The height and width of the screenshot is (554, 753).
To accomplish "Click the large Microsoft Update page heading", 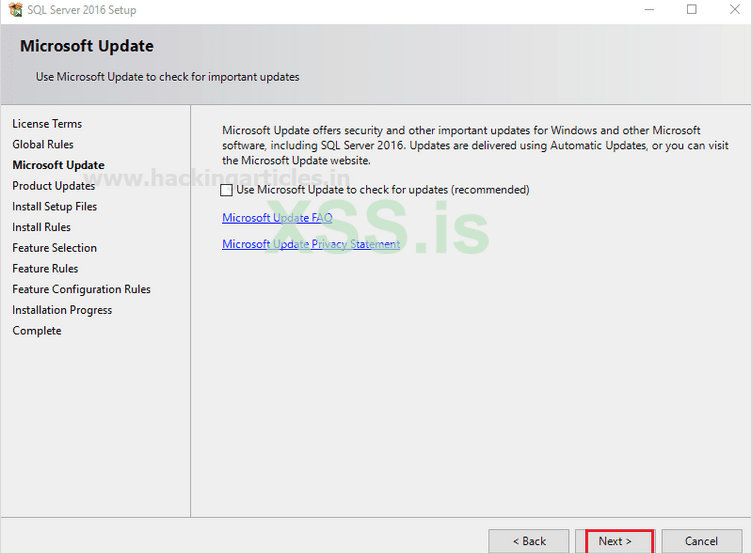I will [x=87, y=46].
